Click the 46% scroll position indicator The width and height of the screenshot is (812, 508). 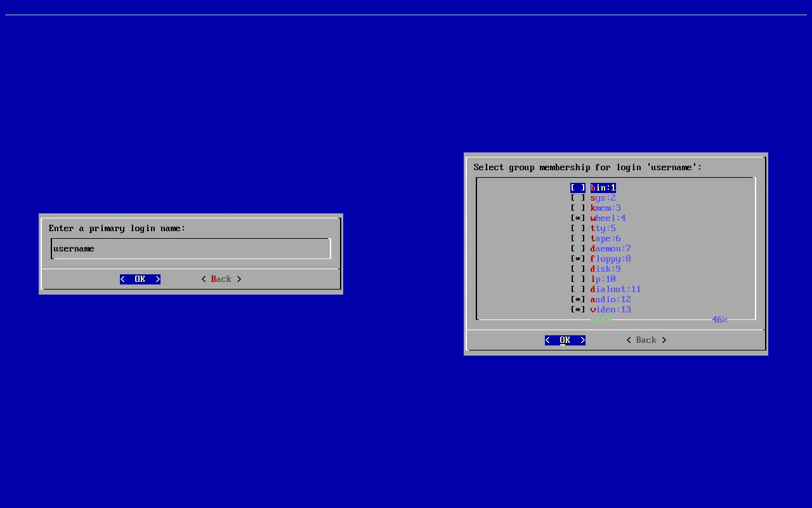[720, 320]
